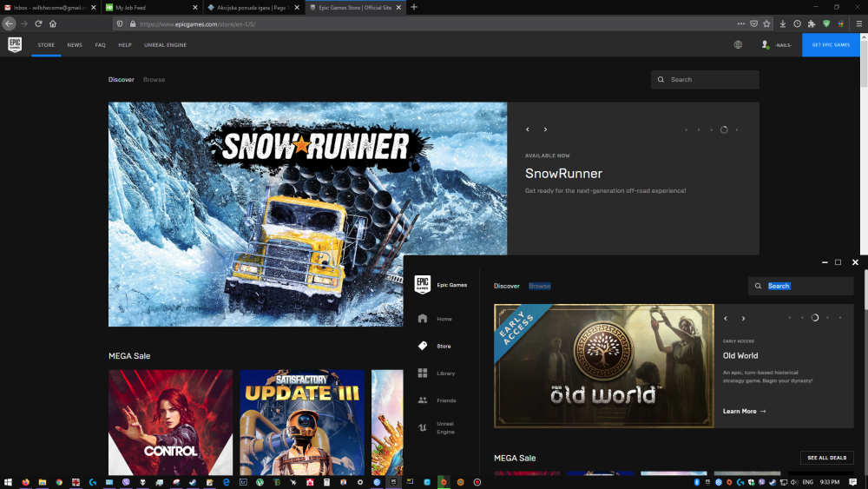The image size is (868, 489).
Task: Go to previous slide in SnowRunner carousel
Action: (x=528, y=129)
